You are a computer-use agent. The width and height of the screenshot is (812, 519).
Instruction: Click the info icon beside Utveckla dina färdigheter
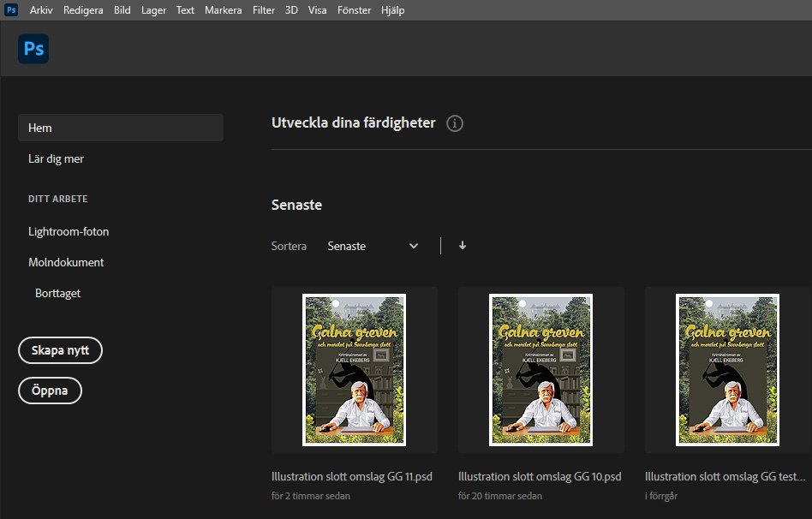(x=455, y=123)
